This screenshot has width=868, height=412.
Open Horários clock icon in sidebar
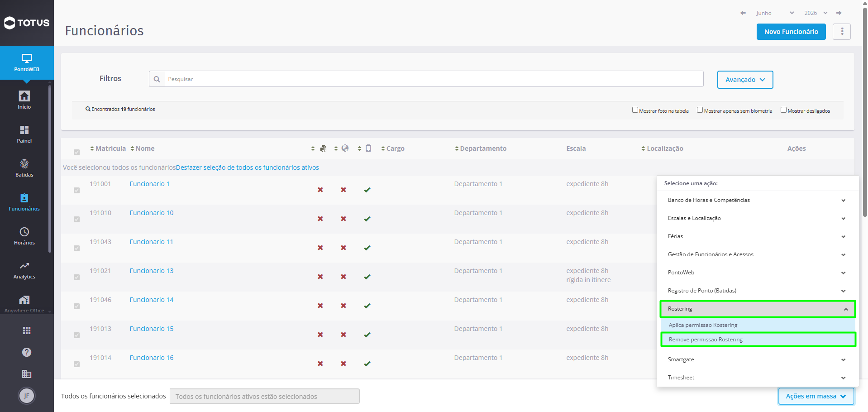24,232
